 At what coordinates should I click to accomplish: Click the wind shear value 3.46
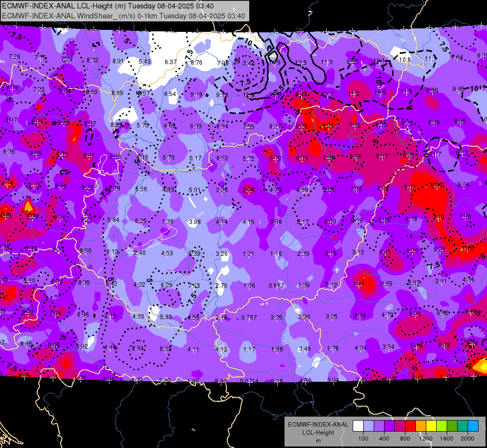[x=304, y=349]
